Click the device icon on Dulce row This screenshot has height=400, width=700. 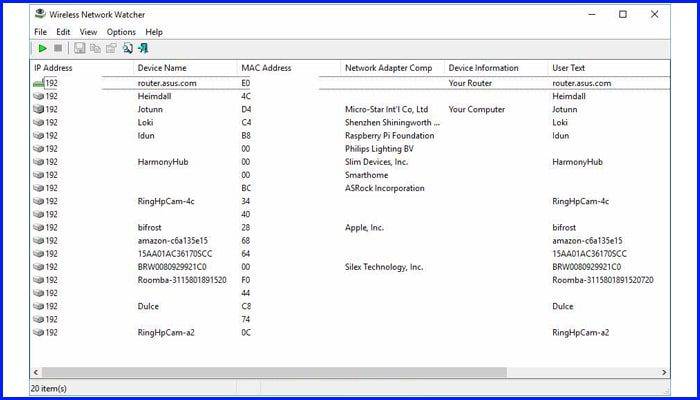click(38, 306)
